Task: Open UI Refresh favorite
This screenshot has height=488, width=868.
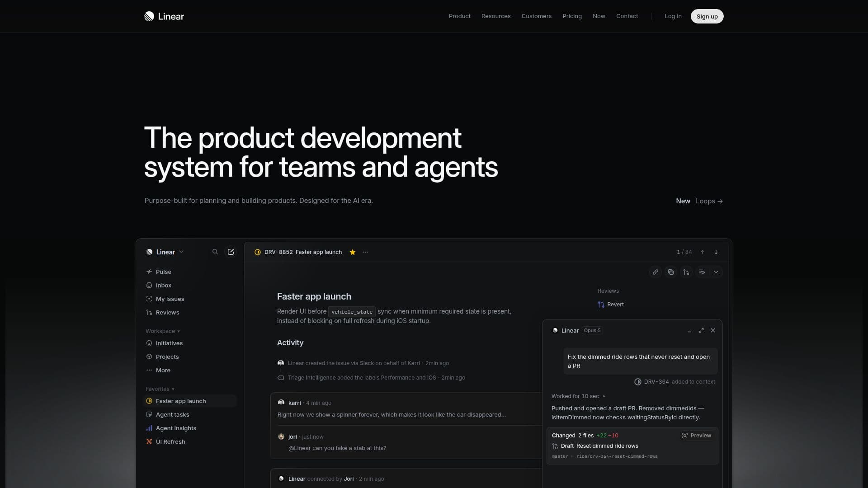Action: tap(190, 442)
